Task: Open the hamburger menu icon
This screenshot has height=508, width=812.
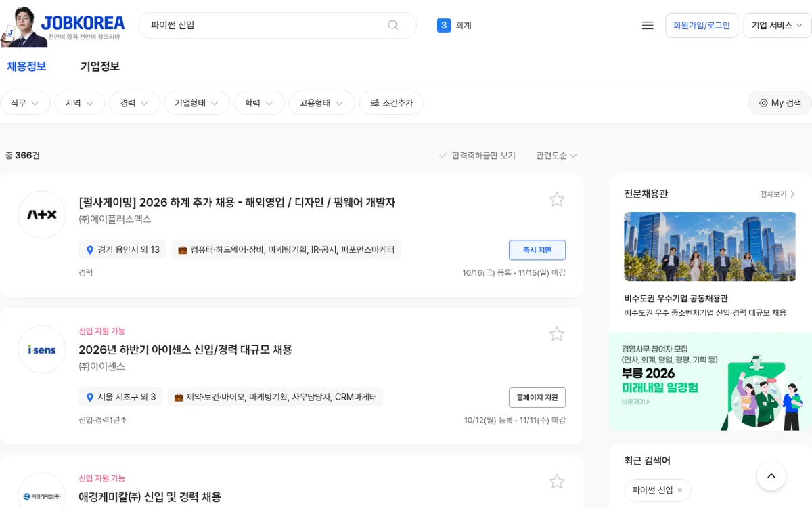Action: 648,25
